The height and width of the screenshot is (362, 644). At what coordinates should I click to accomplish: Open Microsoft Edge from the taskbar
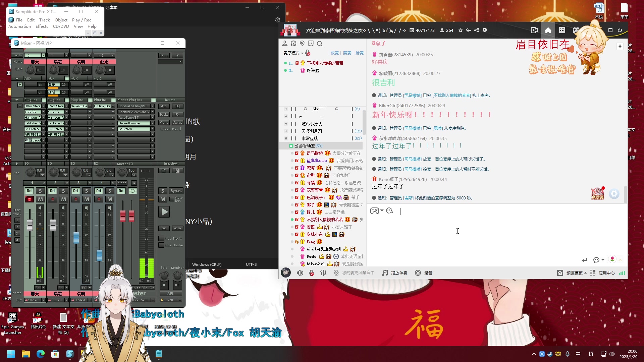tap(41, 354)
